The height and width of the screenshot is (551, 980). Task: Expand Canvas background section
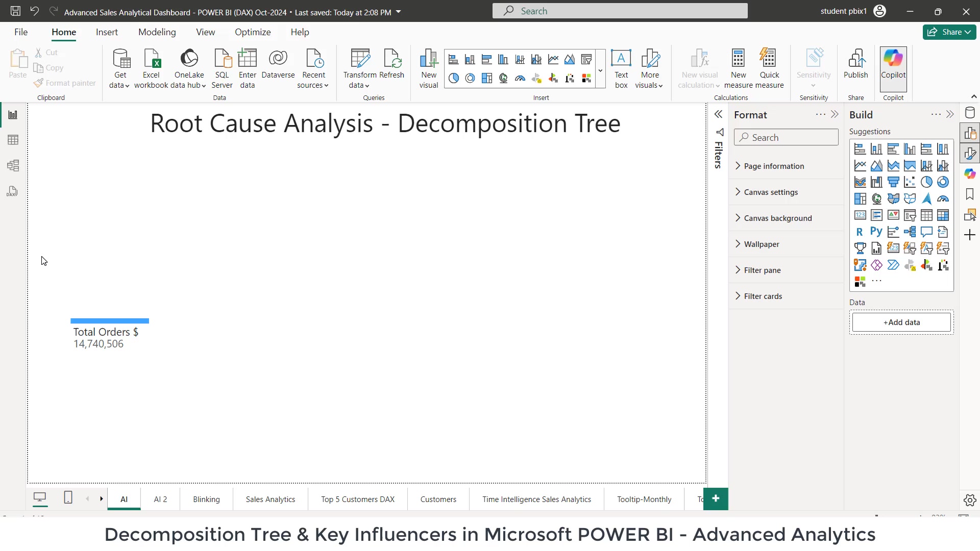(786, 218)
